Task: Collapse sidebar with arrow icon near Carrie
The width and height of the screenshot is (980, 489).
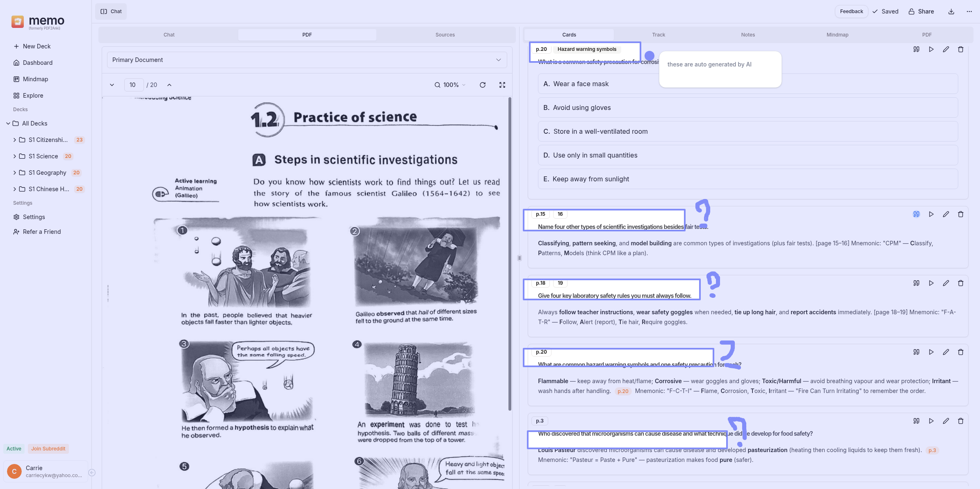Action: pos(92,473)
